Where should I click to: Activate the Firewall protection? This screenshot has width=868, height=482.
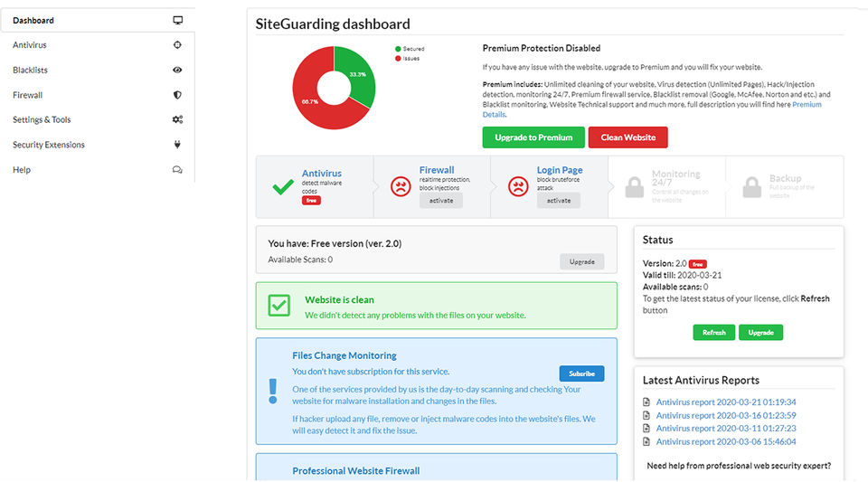pos(440,201)
